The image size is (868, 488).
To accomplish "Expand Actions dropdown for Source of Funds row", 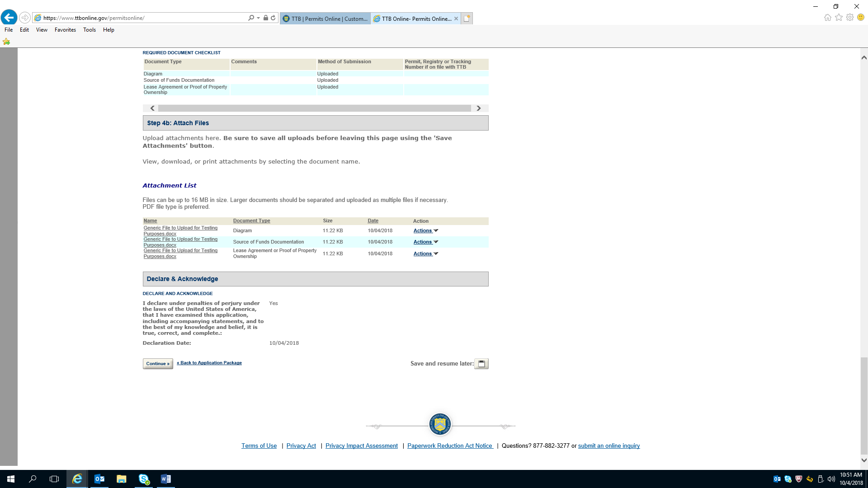I will [425, 242].
